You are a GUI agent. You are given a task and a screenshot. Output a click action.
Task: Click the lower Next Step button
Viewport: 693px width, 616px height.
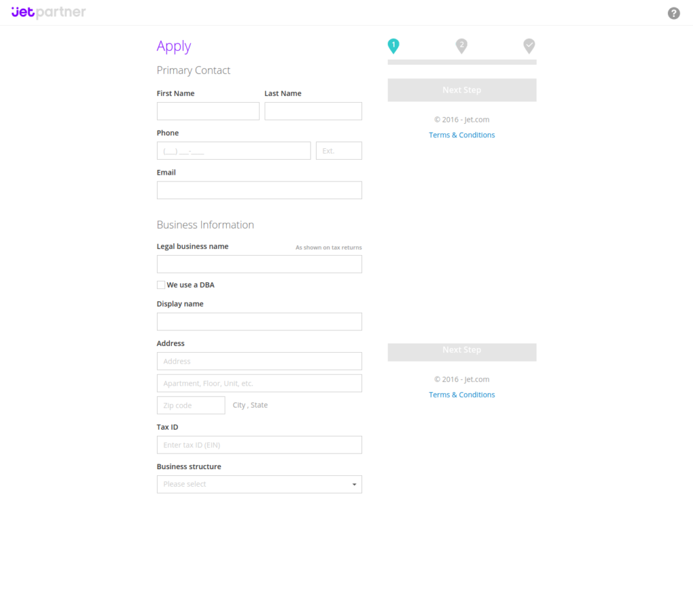click(462, 352)
